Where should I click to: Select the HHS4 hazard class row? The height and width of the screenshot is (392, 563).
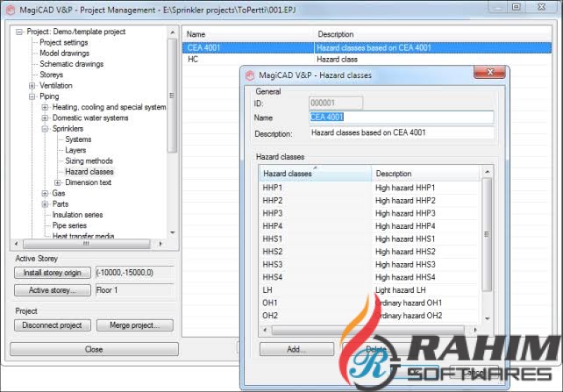[x=370, y=277]
